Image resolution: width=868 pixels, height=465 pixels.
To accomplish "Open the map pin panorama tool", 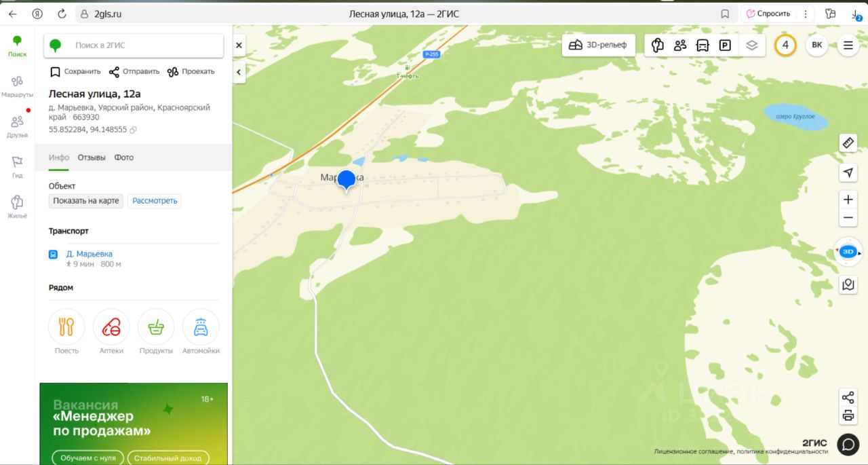I will click(x=848, y=284).
